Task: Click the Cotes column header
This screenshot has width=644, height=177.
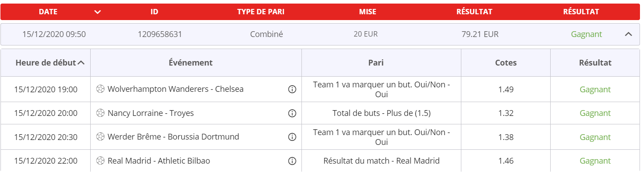Action: click(x=506, y=63)
